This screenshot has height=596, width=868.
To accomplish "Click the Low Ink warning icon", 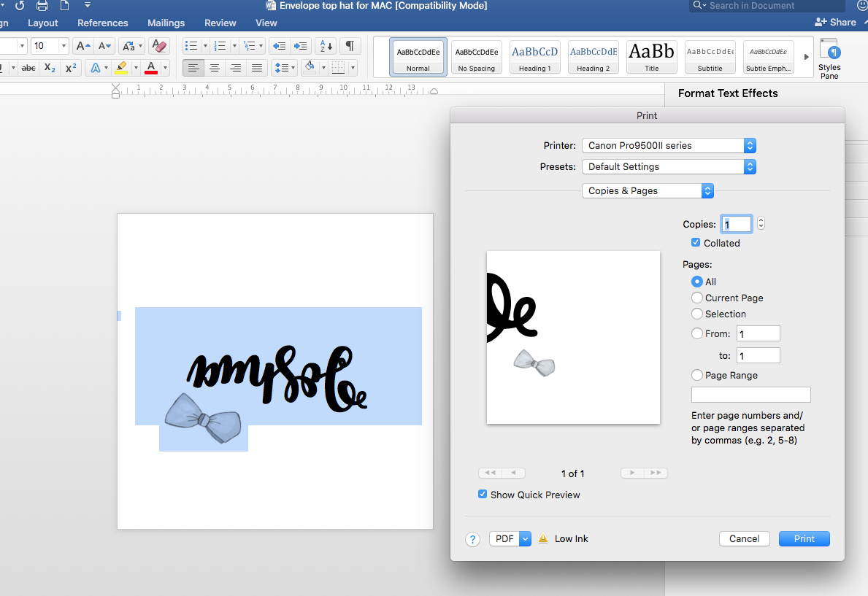I will coord(543,538).
